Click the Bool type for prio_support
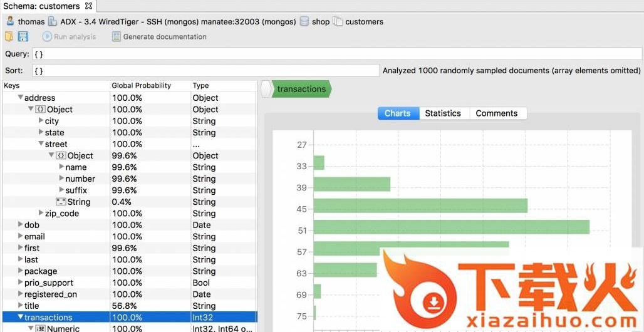Screen dimensions: 644x332 coord(201,283)
